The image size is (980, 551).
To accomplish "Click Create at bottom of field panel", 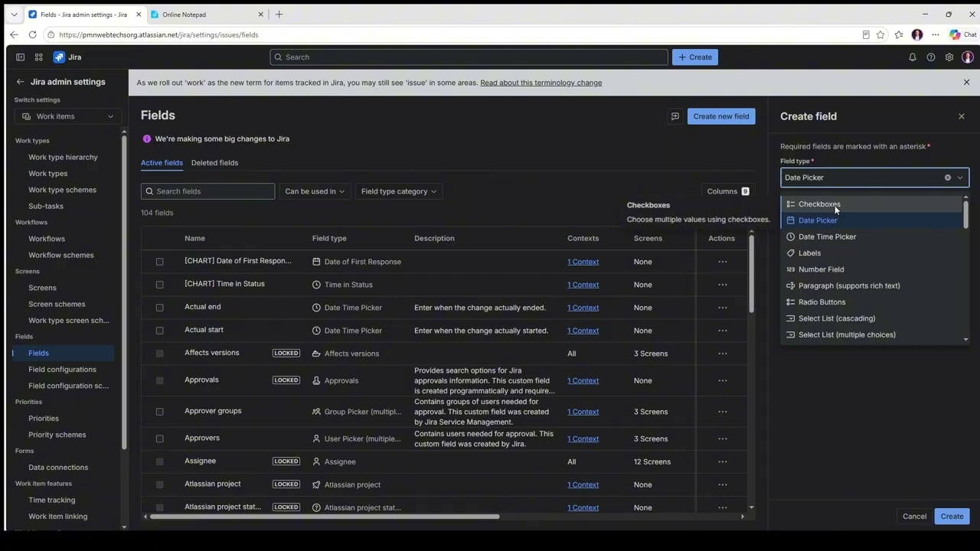I will tap(952, 517).
